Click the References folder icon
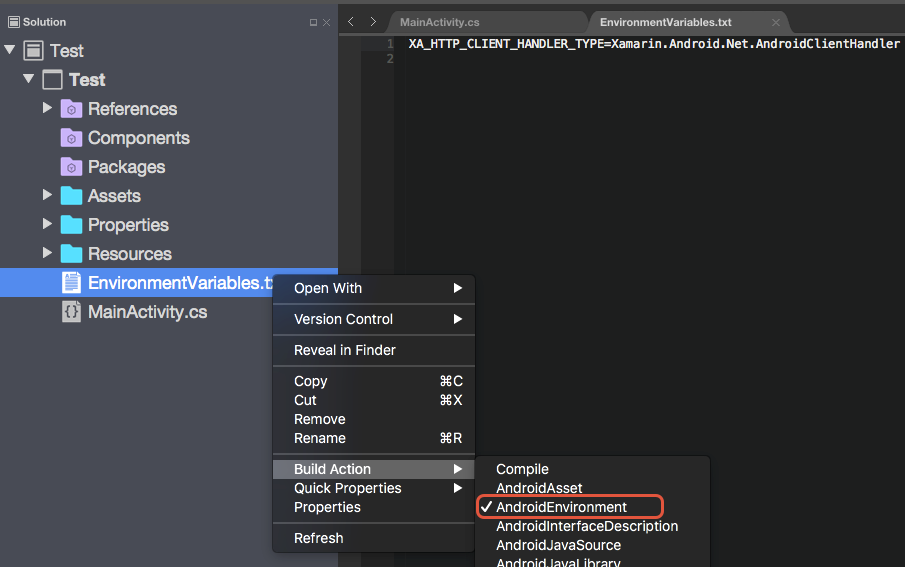 [x=71, y=109]
